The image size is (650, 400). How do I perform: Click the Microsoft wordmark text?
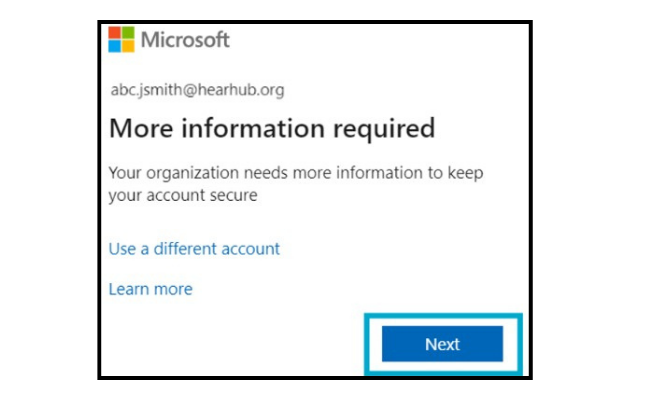[x=185, y=40]
